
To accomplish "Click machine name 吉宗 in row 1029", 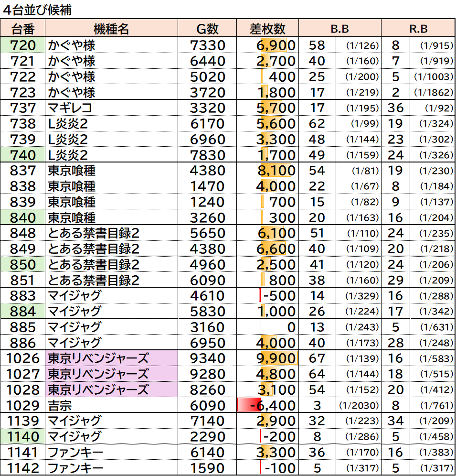I will [x=60, y=406].
